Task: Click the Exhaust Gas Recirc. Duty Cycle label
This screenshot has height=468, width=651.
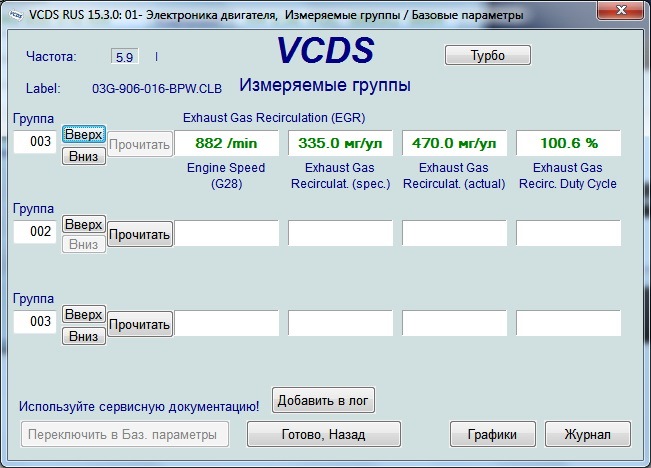Action: point(568,176)
